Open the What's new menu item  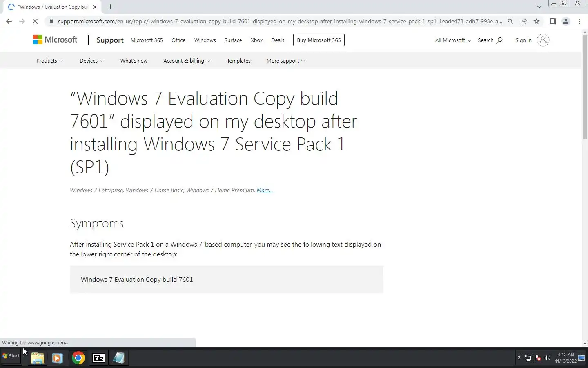point(134,61)
